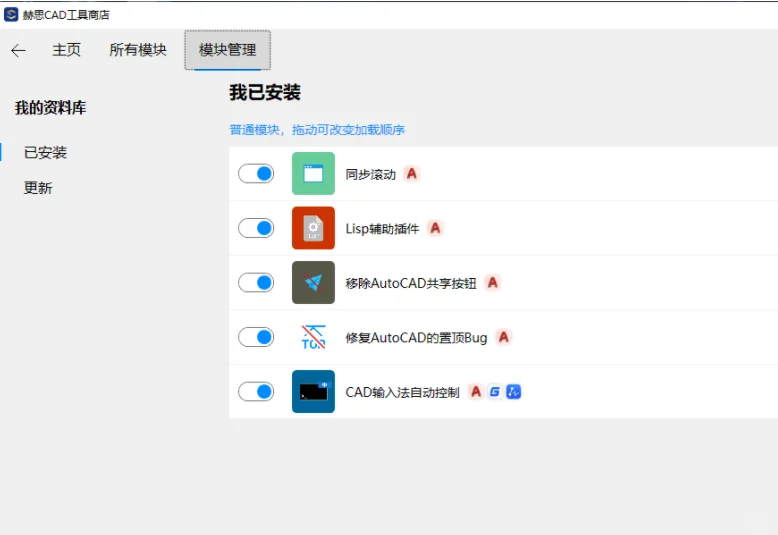Click the 我的资料库 sidebar heading
The width and height of the screenshot is (778, 535).
click(x=51, y=108)
